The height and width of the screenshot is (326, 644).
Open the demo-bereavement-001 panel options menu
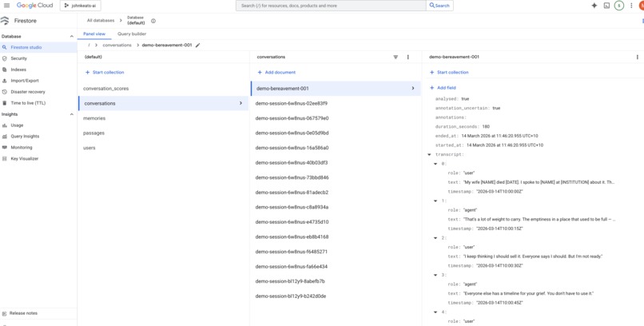(638, 57)
